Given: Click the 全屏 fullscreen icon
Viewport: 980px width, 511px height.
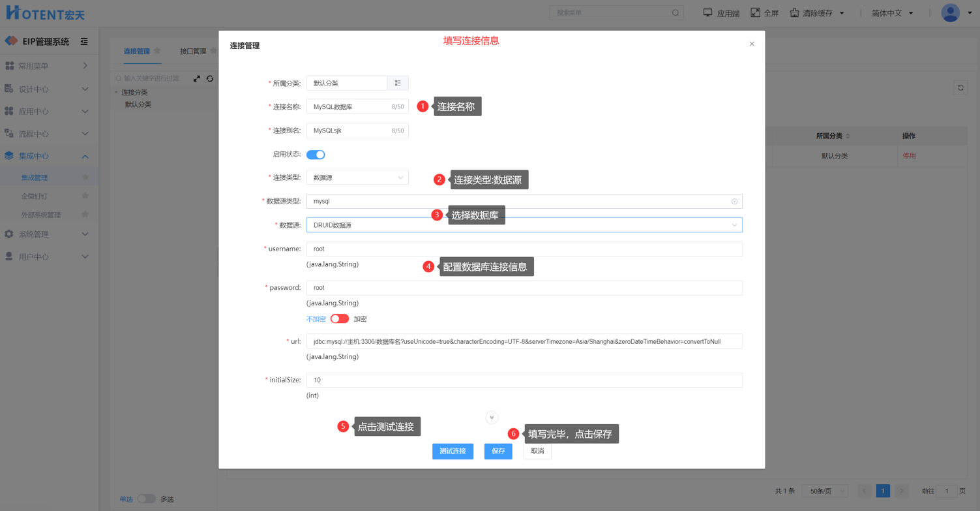Looking at the screenshot, I should point(756,12).
